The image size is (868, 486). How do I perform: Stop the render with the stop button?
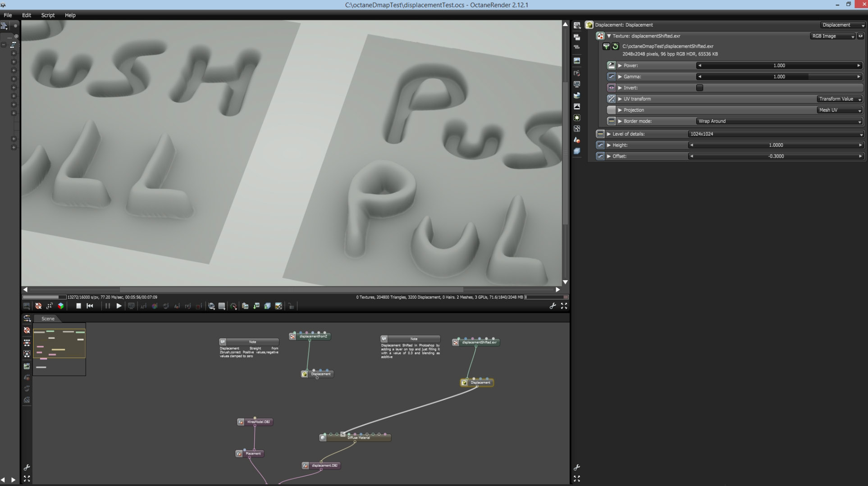pyautogui.click(x=78, y=306)
